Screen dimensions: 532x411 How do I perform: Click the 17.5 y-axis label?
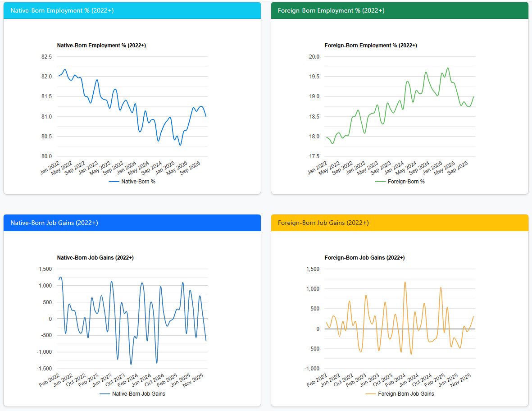point(314,157)
